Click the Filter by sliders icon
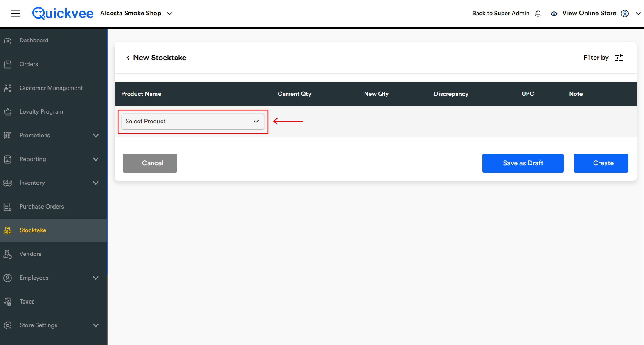 pos(619,58)
